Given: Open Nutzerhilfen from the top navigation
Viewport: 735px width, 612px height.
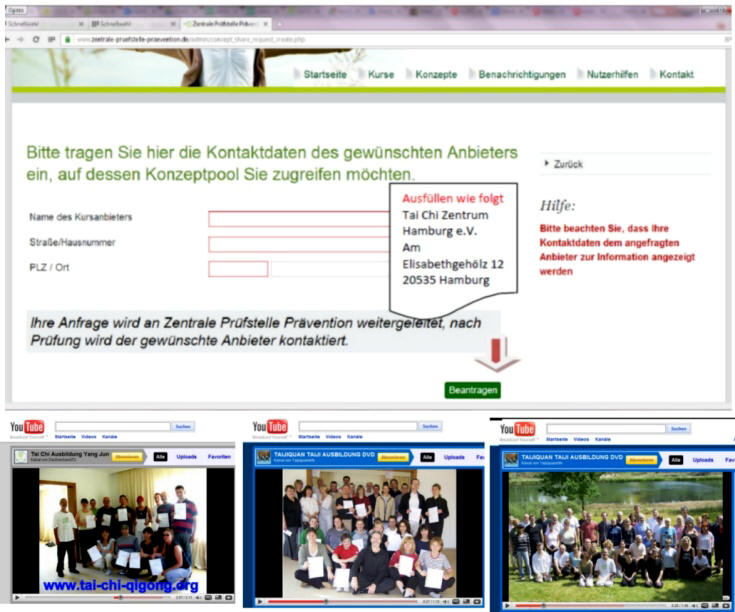Looking at the screenshot, I should pos(611,74).
